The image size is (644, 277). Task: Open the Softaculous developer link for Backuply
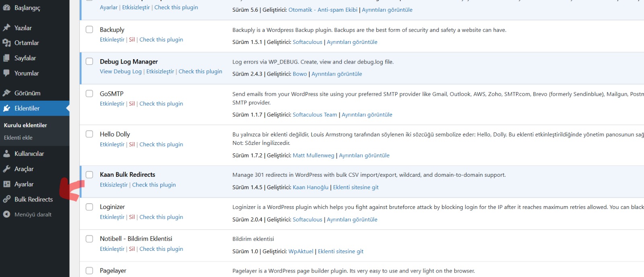308,42
